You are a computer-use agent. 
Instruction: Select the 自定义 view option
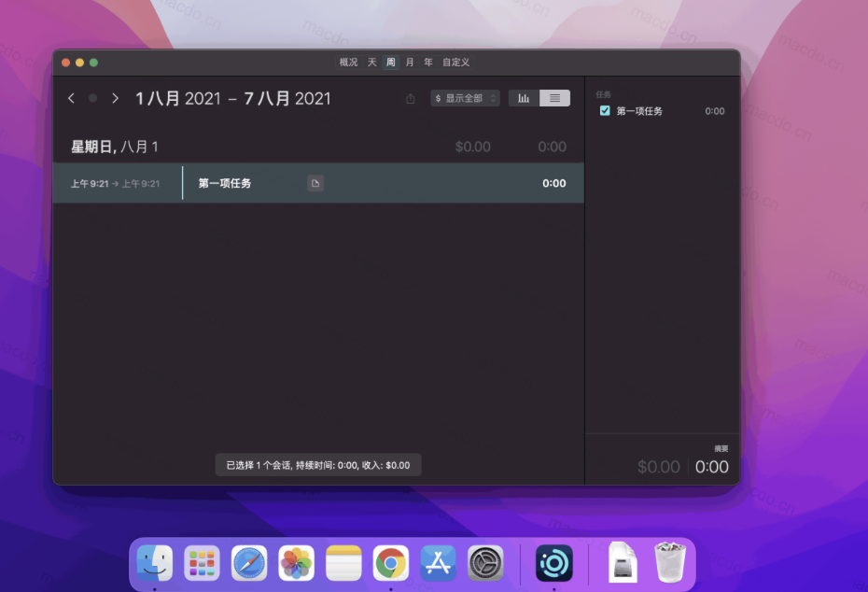tap(455, 62)
